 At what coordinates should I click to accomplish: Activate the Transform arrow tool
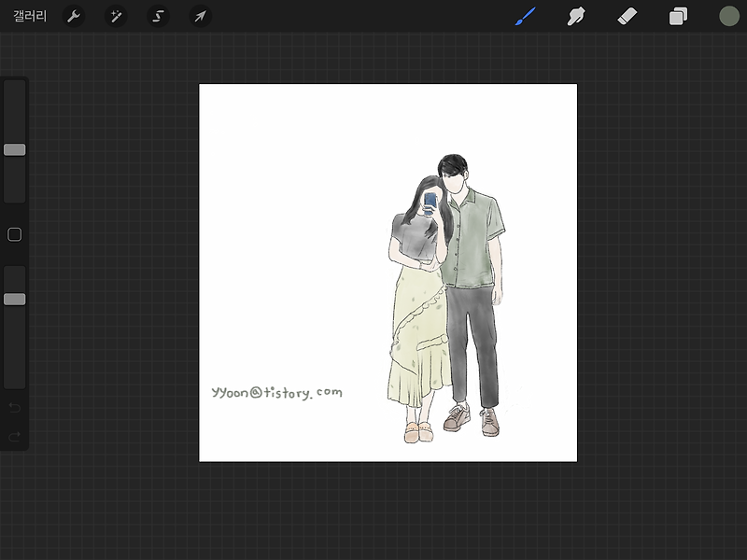pos(200,16)
